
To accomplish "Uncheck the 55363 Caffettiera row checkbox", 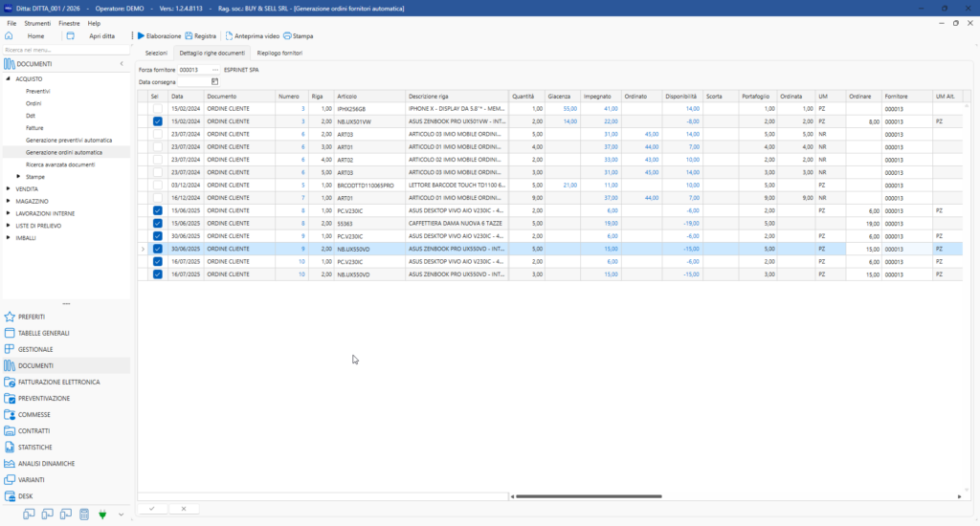I will click(158, 223).
